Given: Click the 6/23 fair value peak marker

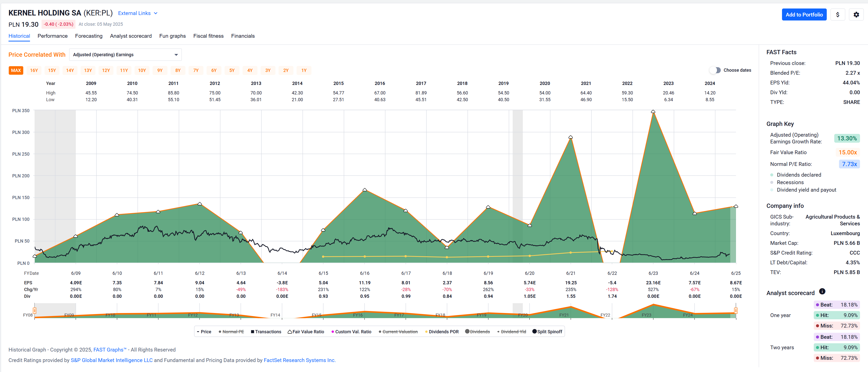Looking at the screenshot, I should pos(653,111).
